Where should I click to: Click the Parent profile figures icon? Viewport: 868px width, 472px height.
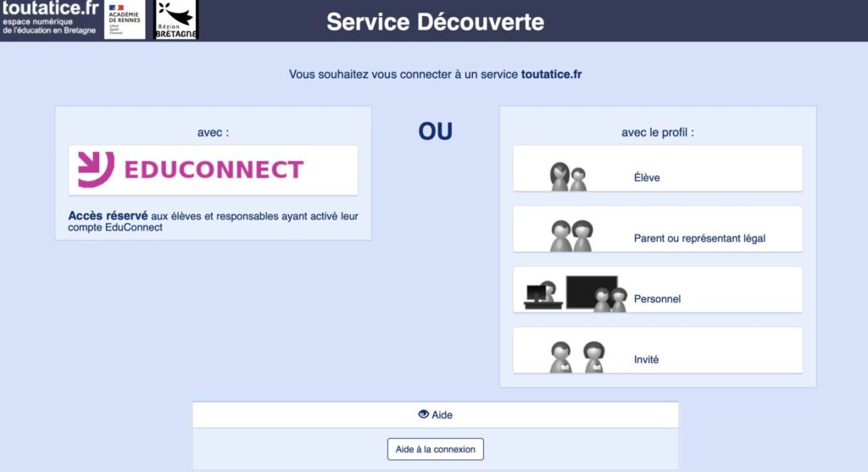pyautogui.click(x=570, y=236)
